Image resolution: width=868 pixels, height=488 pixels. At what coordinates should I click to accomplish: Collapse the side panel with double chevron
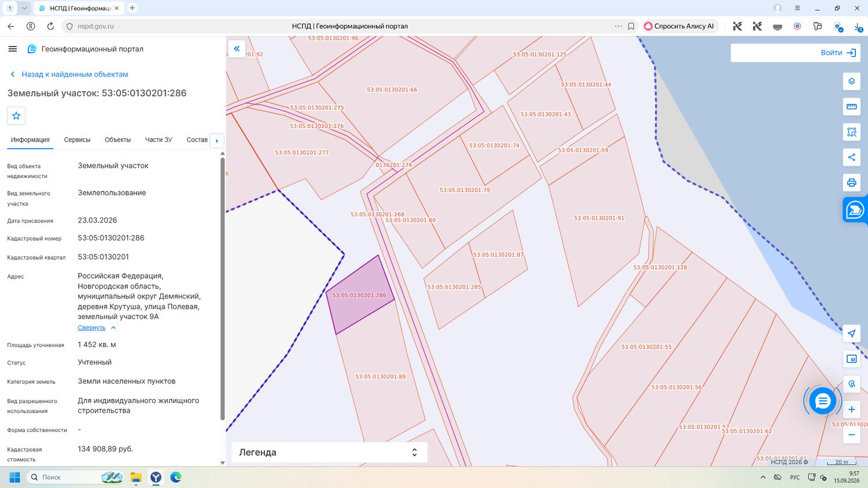(237, 49)
